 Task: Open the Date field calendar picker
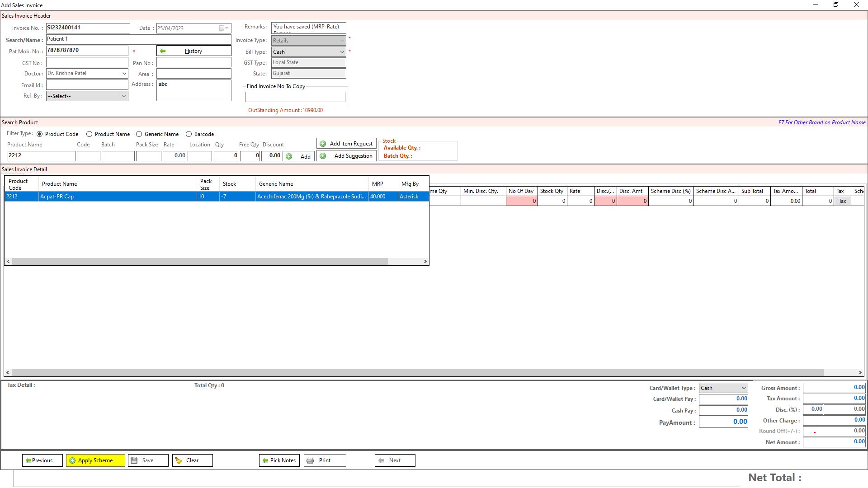[x=224, y=28]
